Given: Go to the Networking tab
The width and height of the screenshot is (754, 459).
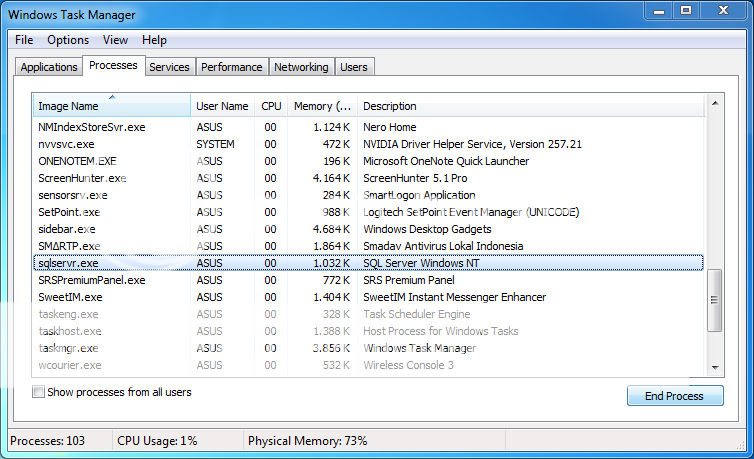Looking at the screenshot, I should (301, 67).
